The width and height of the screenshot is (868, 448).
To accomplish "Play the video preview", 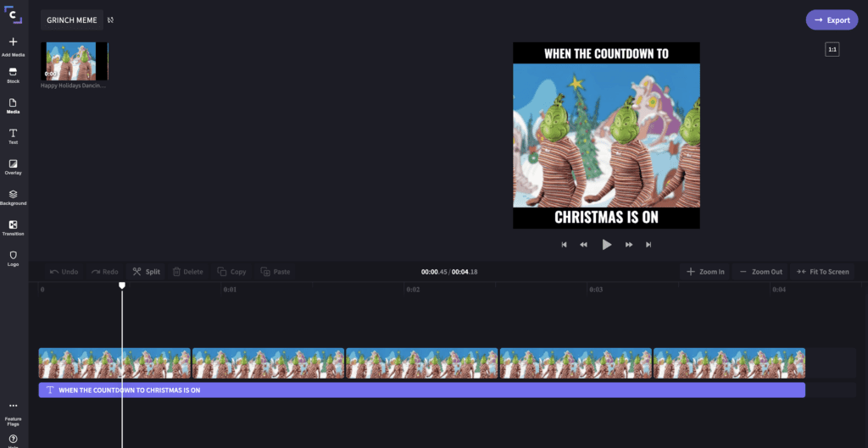I will [x=607, y=245].
